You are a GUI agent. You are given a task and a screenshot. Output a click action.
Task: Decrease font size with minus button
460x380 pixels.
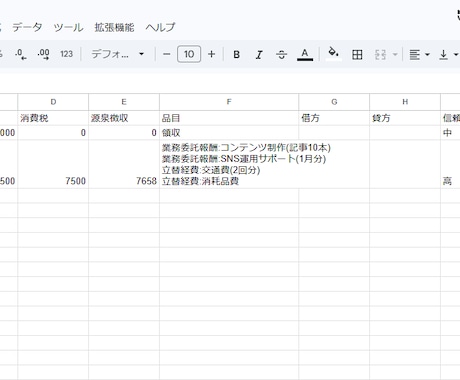(167, 54)
